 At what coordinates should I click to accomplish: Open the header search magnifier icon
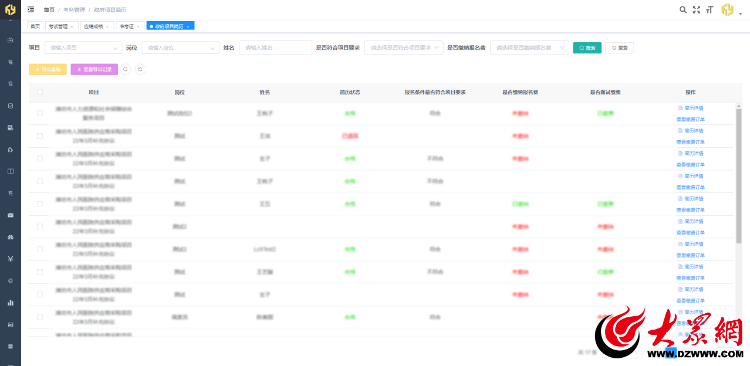pyautogui.click(x=683, y=10)
